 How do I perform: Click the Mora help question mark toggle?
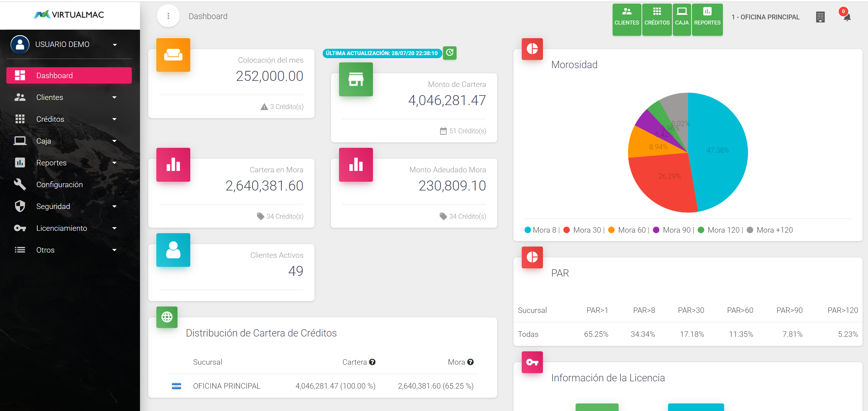coord(471,362)
